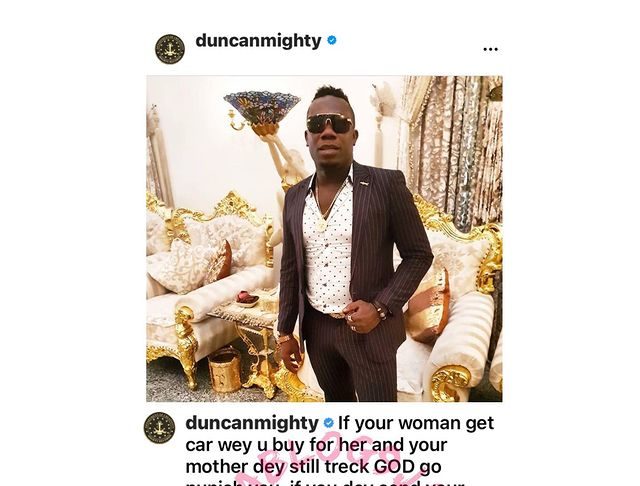Screen dimensions: 640x486
Task: Click the orange striped cushion on right sofa
Action: [430, 306]
